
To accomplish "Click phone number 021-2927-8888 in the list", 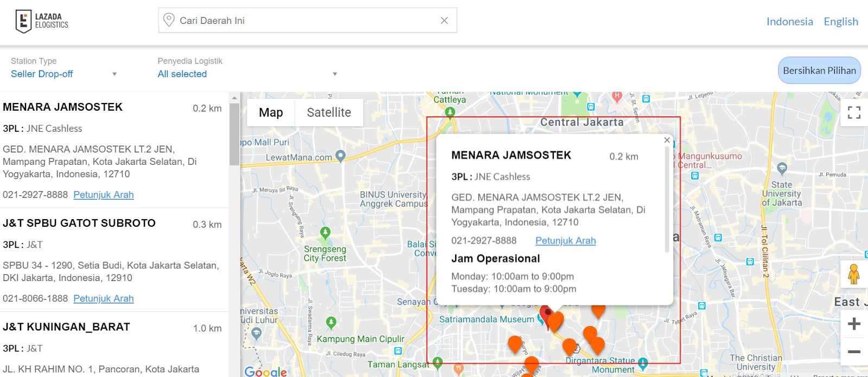I will click(x=35, y=195).
